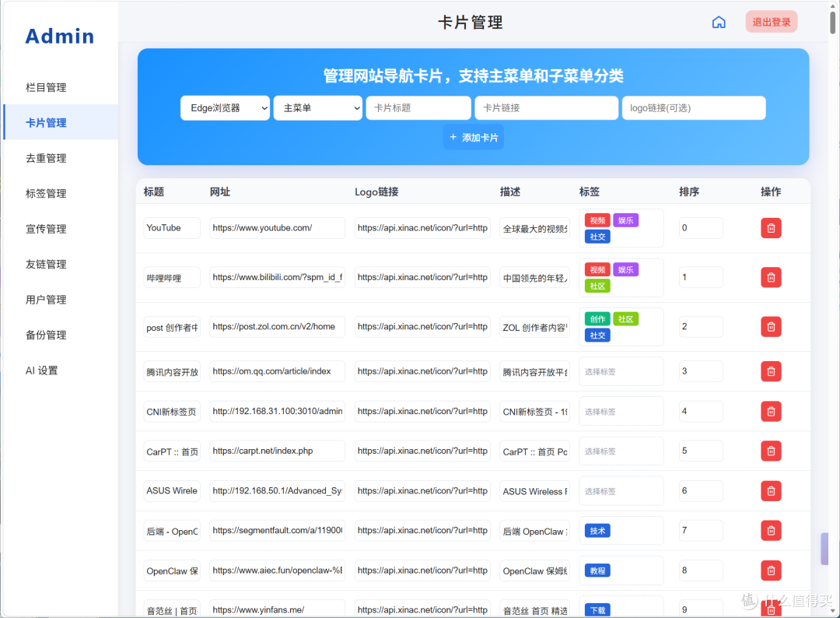Delete the CarPT card row

point(771,451)
